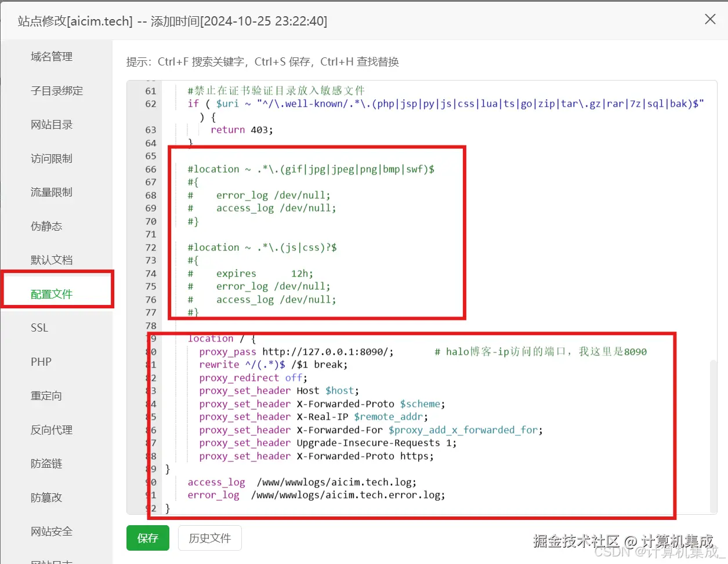
Task: Click the commented gif|jpg|jpeg location line
Action: (x=311, y=169)
